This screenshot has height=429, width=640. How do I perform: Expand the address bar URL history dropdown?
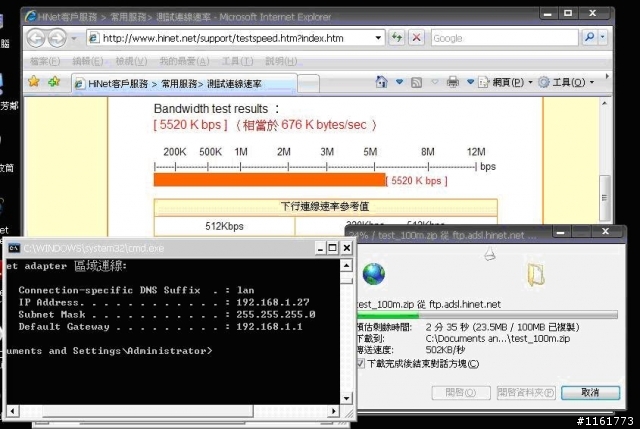378,38
